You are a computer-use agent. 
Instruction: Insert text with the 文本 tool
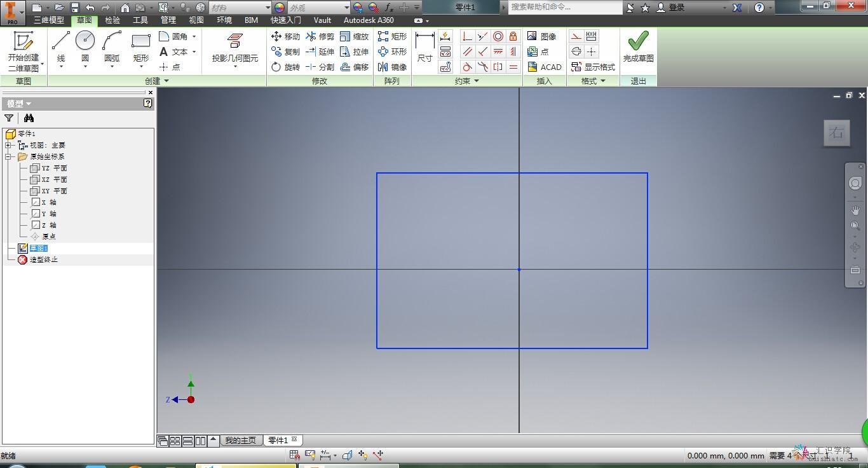(173, 52)
